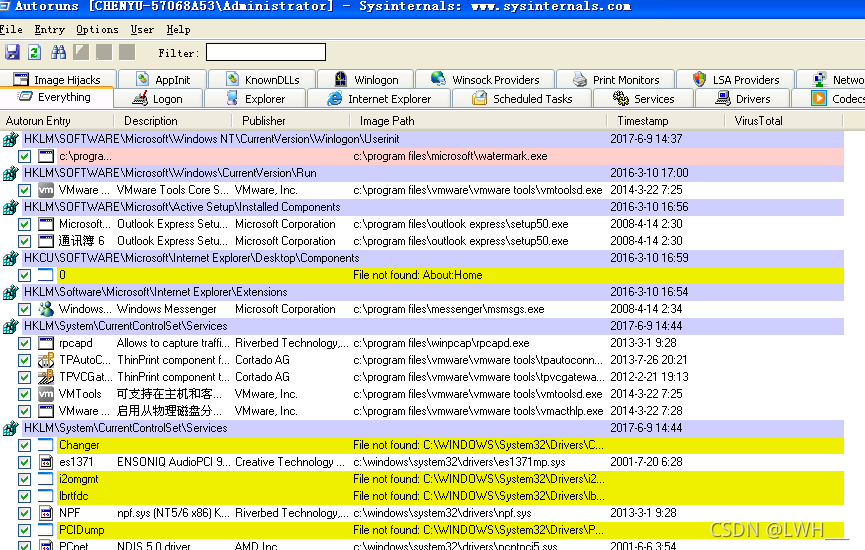Switch to the Scheduled Tasks tab
865x550 pixels.
coord(522,99)
